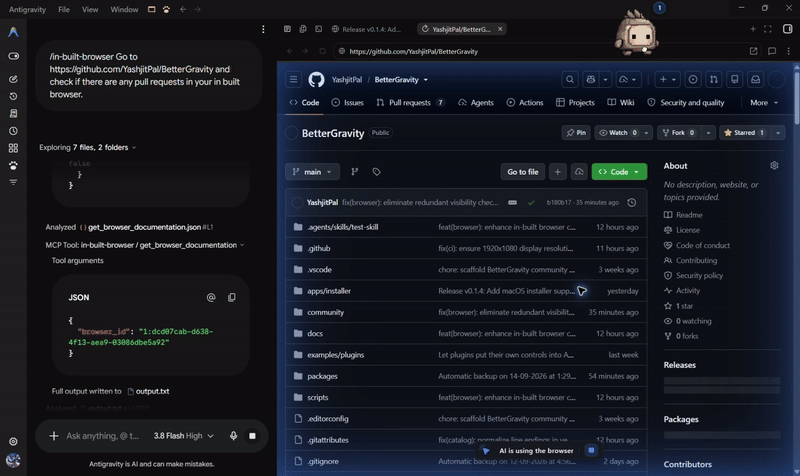
Task: Open the GitHub logo home link
Action: pos(316,80)
